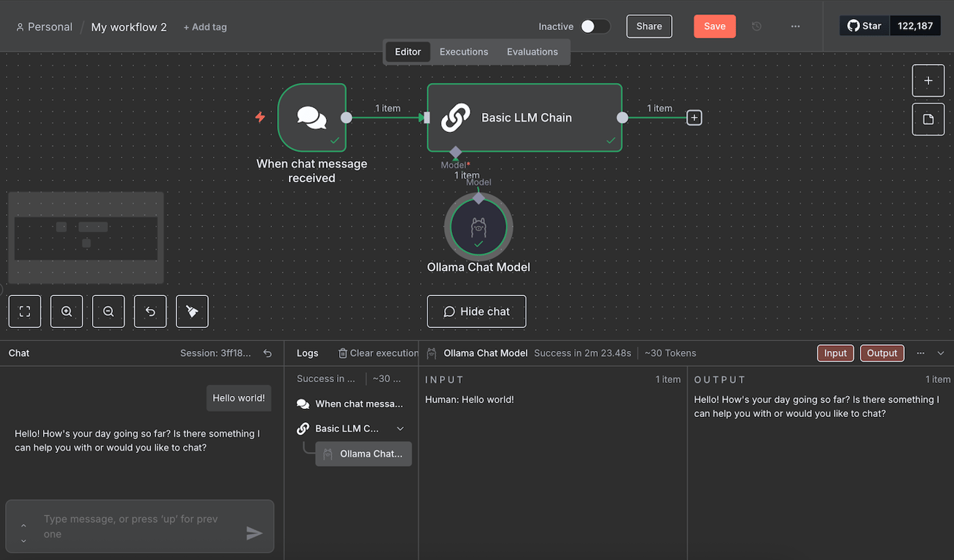Image resolution: width=954 pixels, height=560 pixels.
Task: Open the When chat message received trigger
Action: point(312,117)
